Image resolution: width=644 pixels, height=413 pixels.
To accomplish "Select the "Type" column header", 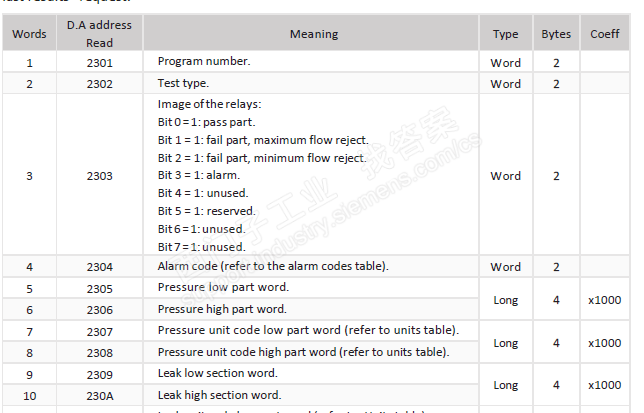I will tap(505, 34).
